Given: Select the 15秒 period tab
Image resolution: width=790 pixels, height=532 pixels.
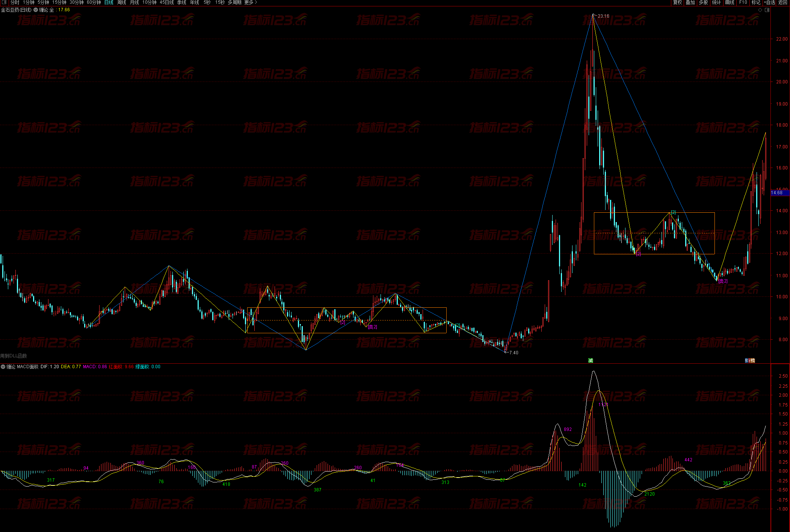Looking at the screenshot, I should [x=220, y=2].
